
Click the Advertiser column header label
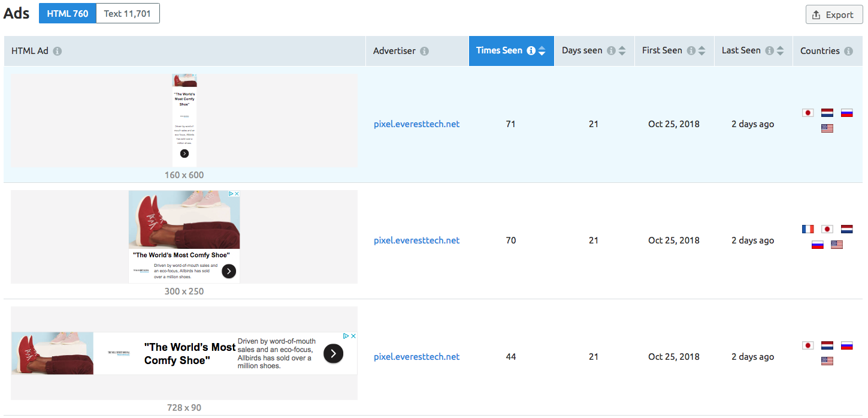pyautogui.click(x=394, y=51)
